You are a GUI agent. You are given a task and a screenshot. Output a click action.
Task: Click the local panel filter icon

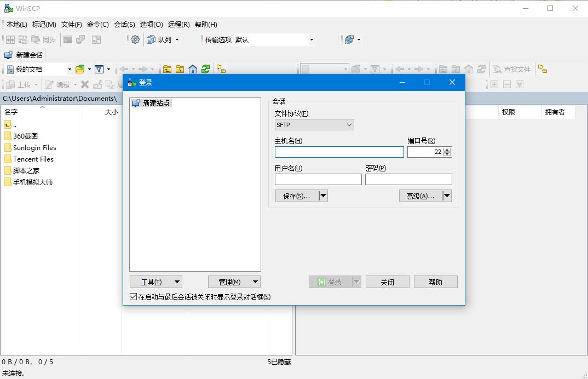(x=99, y=69)
